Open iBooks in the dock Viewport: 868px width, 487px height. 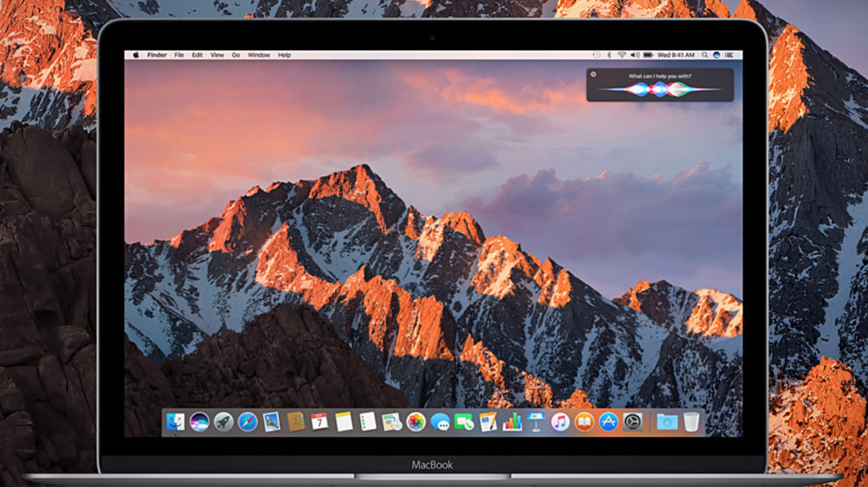pyautogui.click(x=584, y=422)
